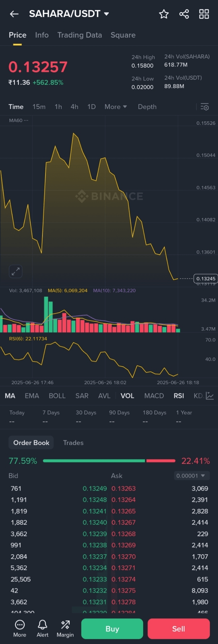Tap the 0.13245 current price marker
Image resolution: width=218 pixels, height=644 pixels.
pos(206,278)
